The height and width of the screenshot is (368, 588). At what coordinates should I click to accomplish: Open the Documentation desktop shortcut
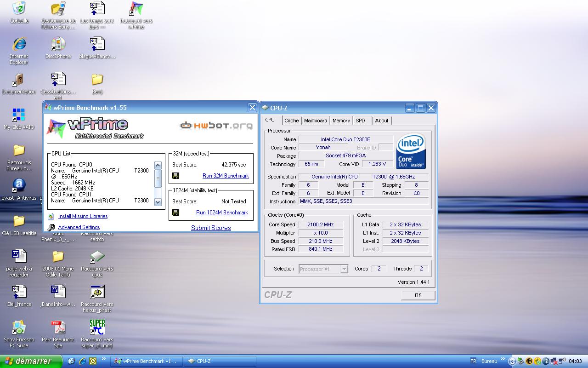pos(19,83)
